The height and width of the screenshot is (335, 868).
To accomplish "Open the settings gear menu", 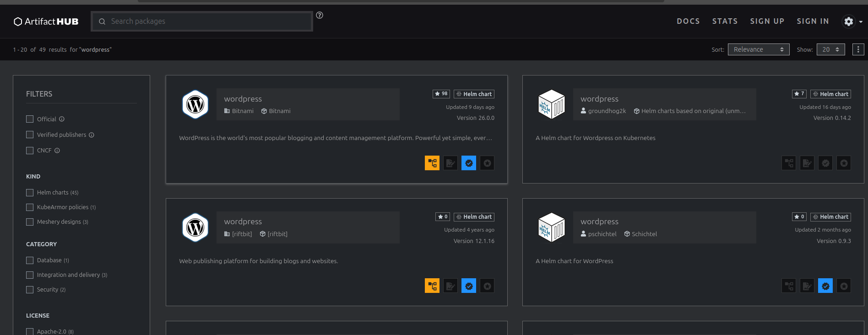I will [x=849, y=22].
